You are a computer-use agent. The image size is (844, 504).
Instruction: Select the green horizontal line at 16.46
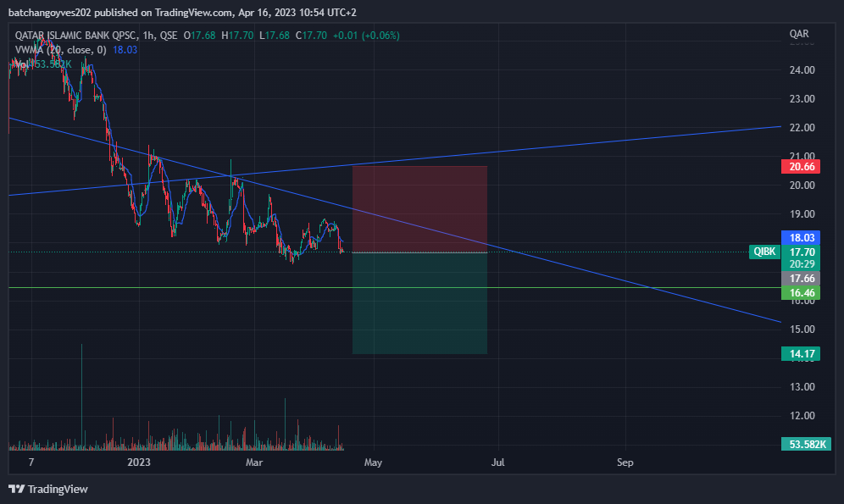point(395,288)
